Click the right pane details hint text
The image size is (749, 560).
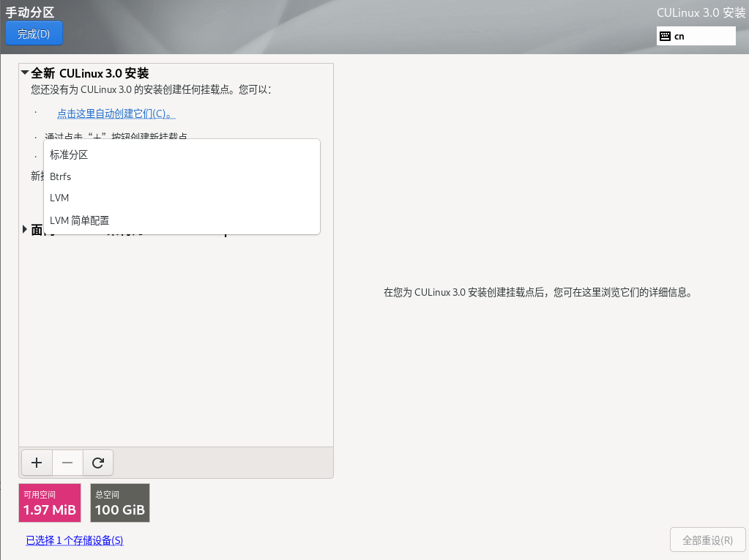pos(538,292)
